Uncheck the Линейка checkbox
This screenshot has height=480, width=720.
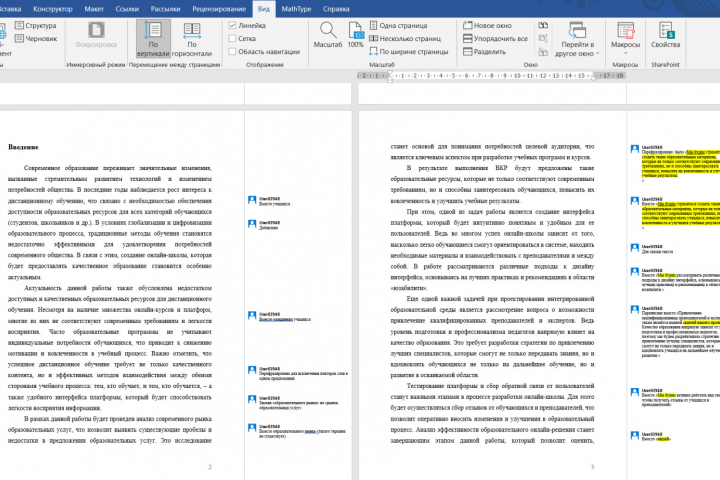232,26
